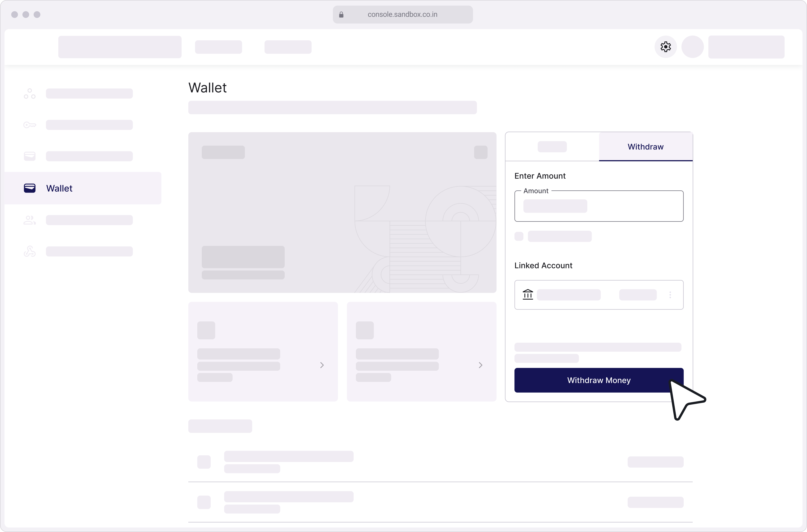Switch to the Withdraw tab
Image resolution: width=807 pixels, height=532 pixels.
[645, 147]
